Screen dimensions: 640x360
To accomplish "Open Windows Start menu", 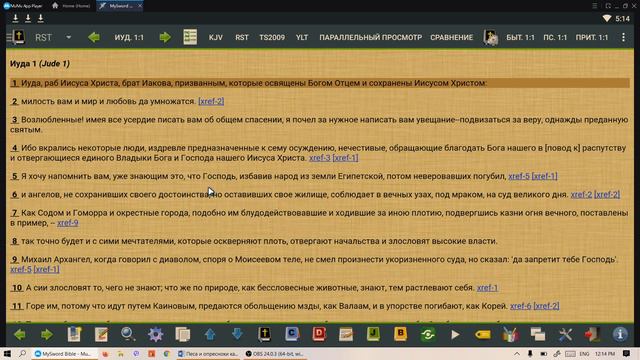I will point(7,353).
